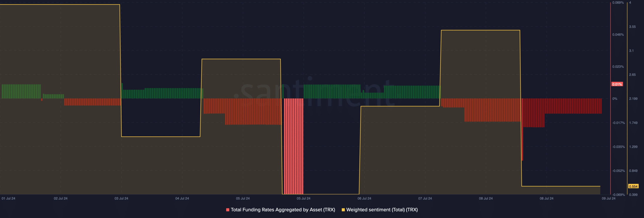The width and height of the screenshot is (644, 218).
Task: Click the 0.046% funding axis label
Action: coord(618,35)
